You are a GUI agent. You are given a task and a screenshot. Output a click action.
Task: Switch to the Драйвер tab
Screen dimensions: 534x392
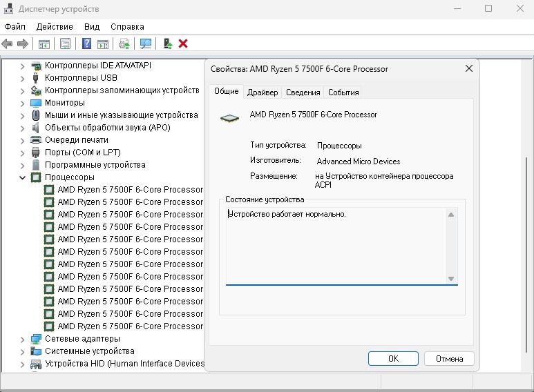[263, 92]
